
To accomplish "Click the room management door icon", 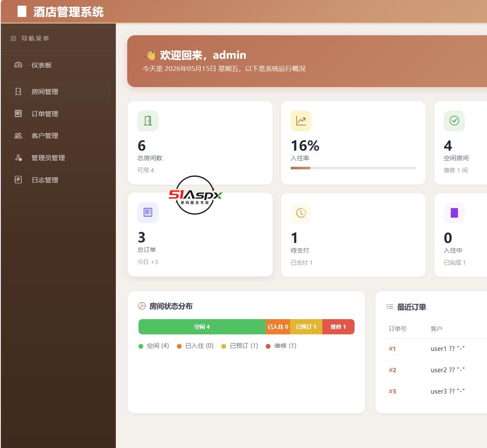I will click(x=18, y=91).
